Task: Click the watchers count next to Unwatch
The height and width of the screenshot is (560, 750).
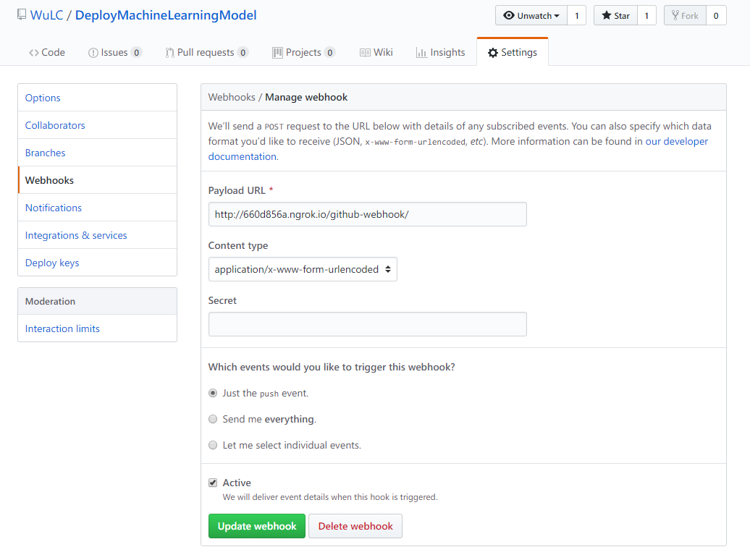Action: coord(577,15)
